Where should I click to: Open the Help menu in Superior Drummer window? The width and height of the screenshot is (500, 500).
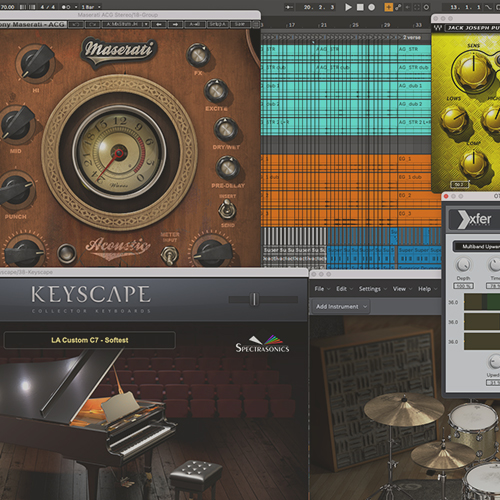(428, 289)
